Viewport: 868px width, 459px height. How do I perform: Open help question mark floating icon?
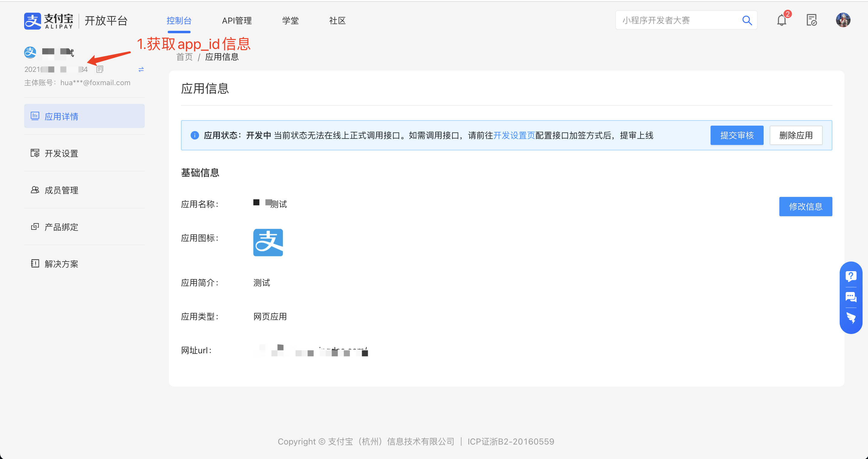tap(851, 277)
